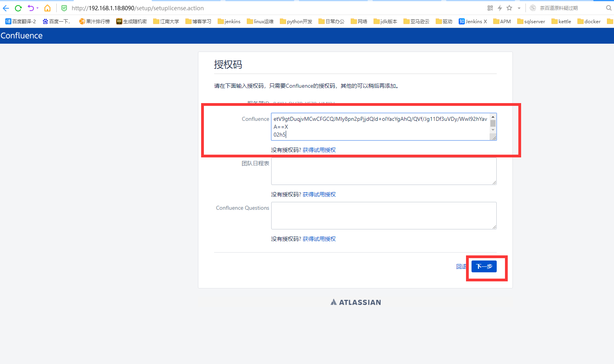Click the 授权码 page heading

pos(228,65)
